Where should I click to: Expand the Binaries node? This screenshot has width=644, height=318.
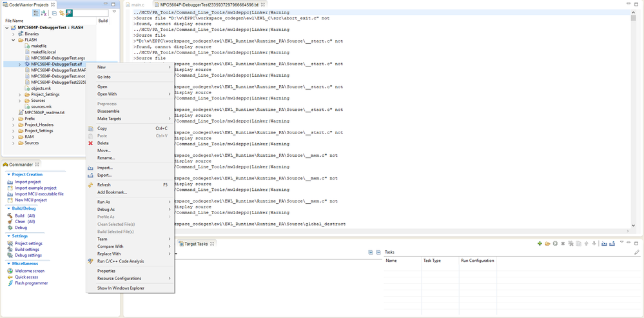pyautogui.click(x=13, y=34)
